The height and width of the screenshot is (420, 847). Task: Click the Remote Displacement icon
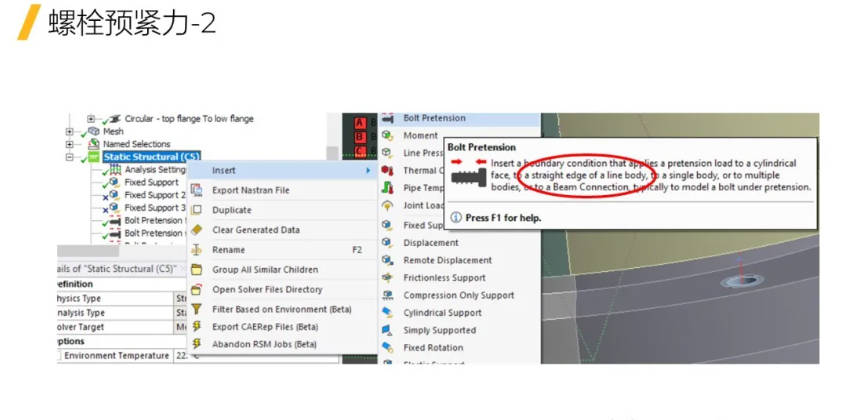387,260
